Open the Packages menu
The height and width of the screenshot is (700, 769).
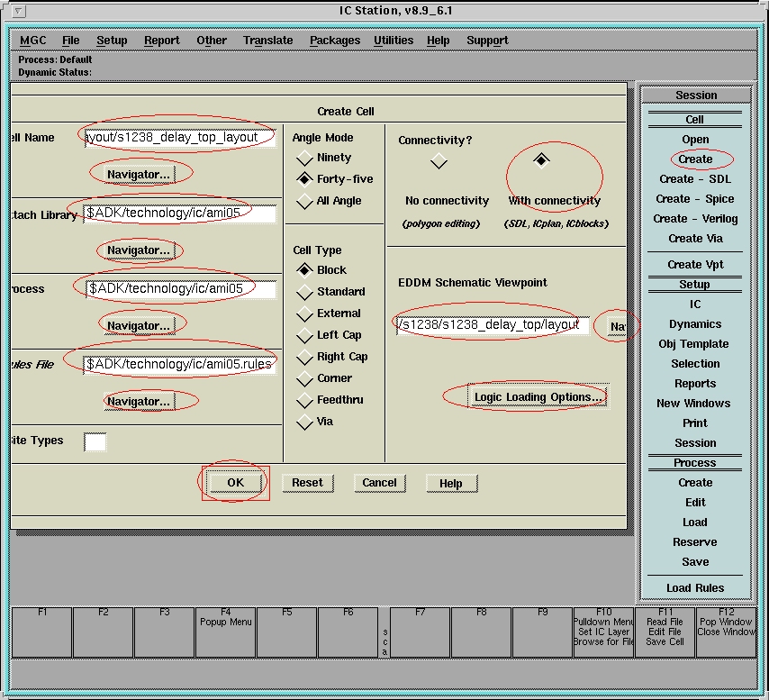click(x=334, y=41)
